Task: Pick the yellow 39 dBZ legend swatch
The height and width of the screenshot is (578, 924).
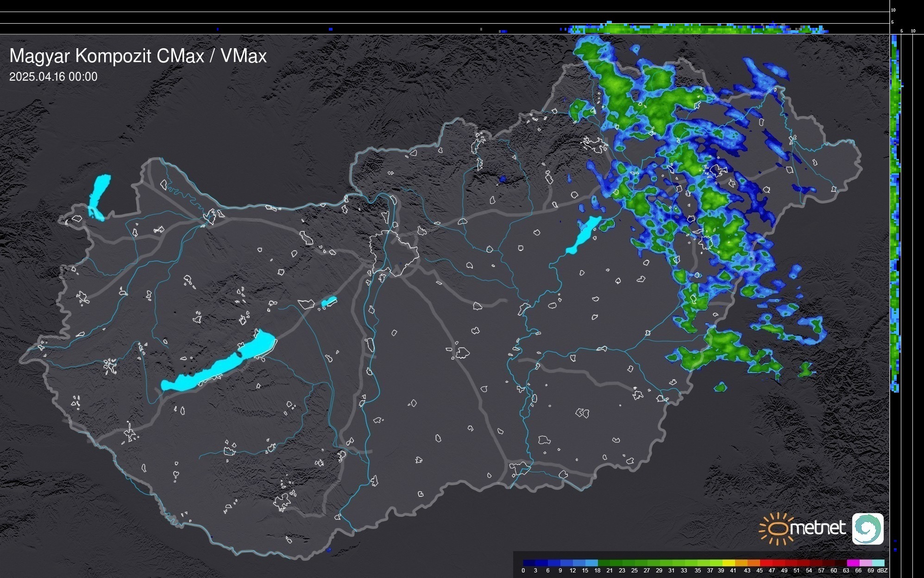Action: click(729, 563)
